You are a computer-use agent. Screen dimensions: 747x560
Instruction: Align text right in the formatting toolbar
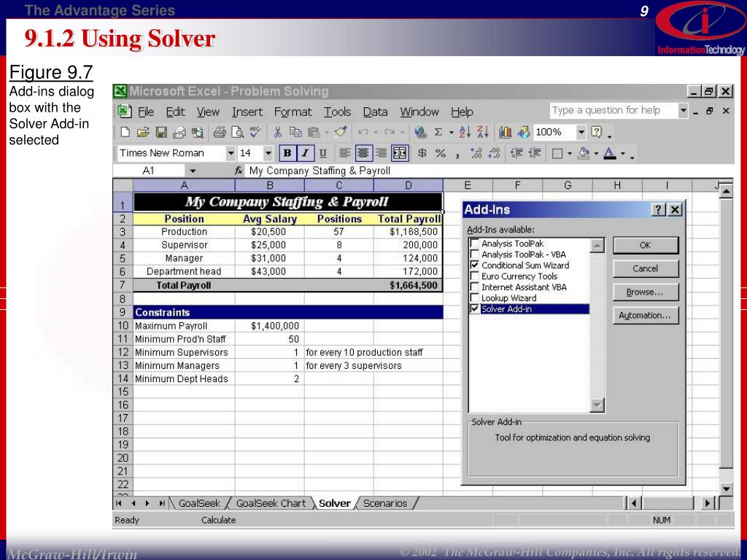coord(381,153)
